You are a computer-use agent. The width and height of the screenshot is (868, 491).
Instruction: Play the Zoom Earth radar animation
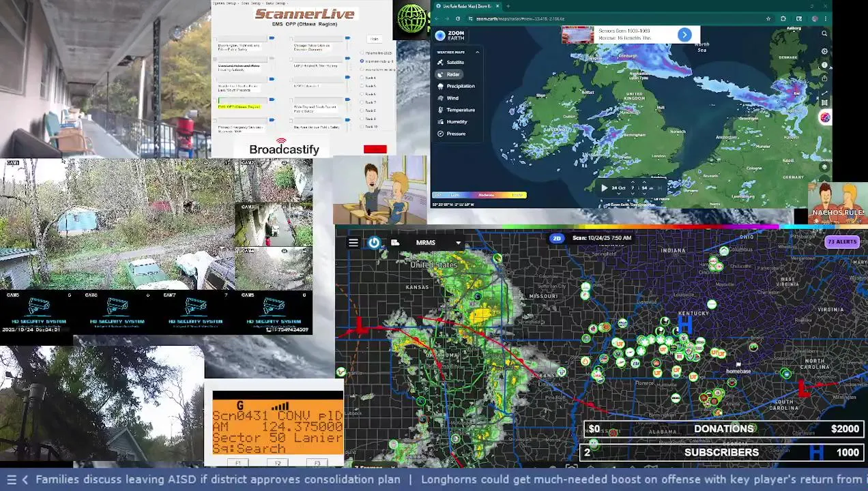click(x=604, y=188)
